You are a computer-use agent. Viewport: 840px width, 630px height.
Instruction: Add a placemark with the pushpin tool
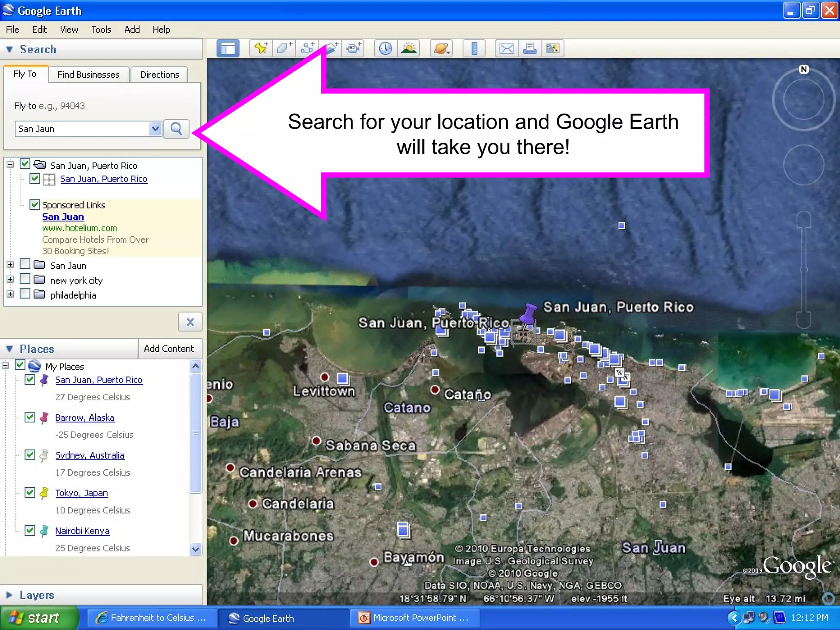261,49
